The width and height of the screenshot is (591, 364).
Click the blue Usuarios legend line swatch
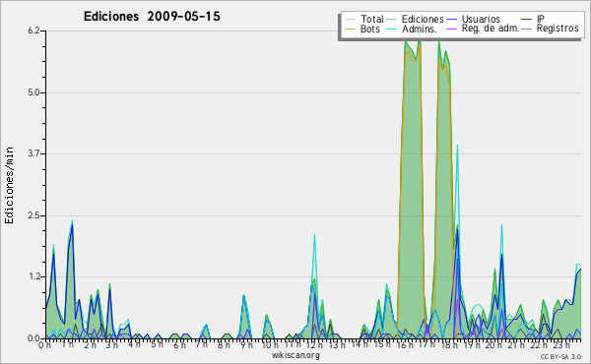point(451,19)
